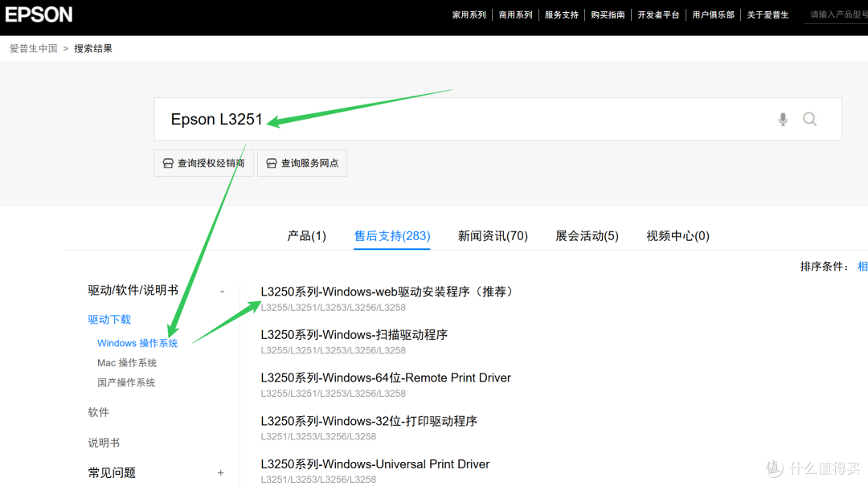The width and height of the screenshot is (868, 486).
Task: Select Windows 操作系统 filter
Action: [x=137, y=343]
